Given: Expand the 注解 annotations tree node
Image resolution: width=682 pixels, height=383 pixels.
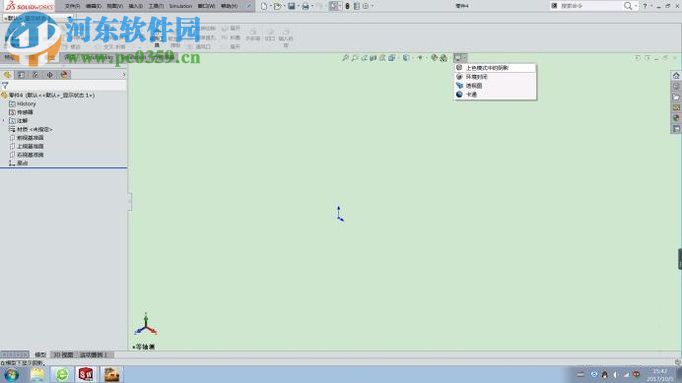Looking at the screenshot, I should (x=4, y=120).
